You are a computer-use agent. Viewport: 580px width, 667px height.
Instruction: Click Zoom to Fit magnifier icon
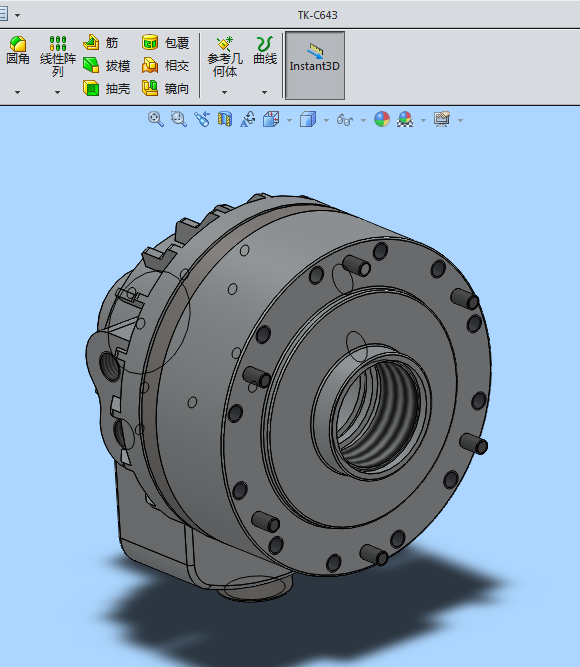156,119
